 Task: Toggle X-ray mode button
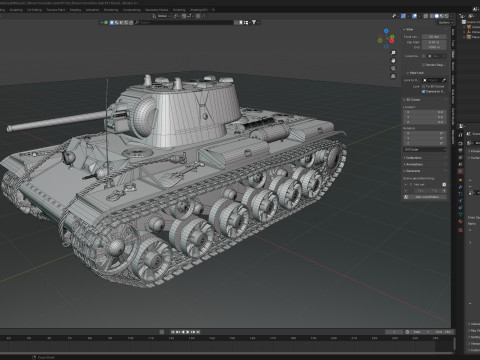click(x=426, y=16)
